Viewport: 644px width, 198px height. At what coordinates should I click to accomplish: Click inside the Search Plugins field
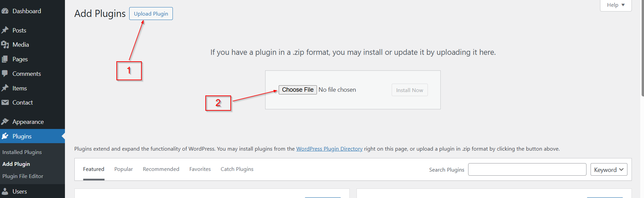click(527, 169)
